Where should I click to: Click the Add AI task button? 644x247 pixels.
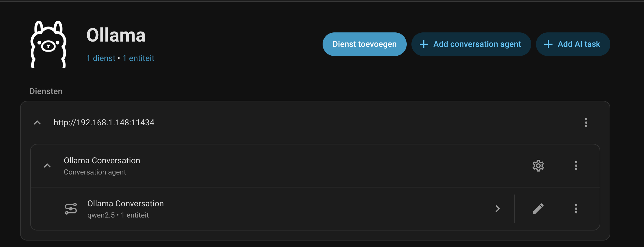[573, 44]
